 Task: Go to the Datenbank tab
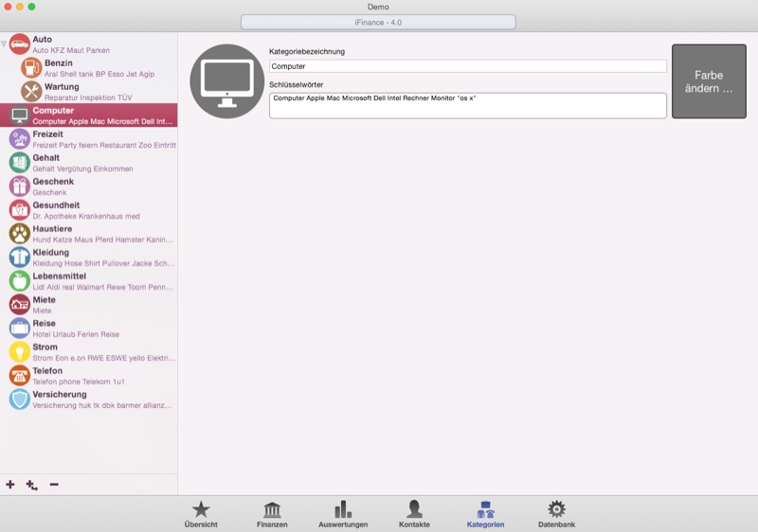[x=556, y=514]
